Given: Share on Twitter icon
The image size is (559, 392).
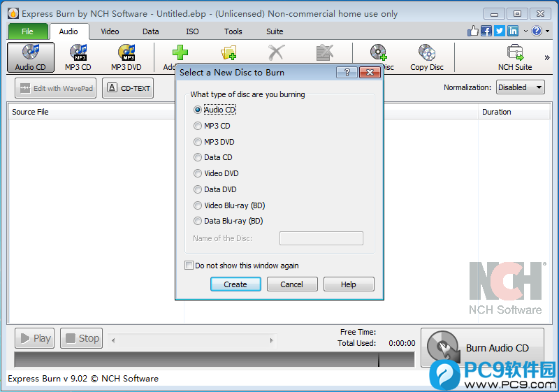Looking at the screenshot, I should (500, 31).
